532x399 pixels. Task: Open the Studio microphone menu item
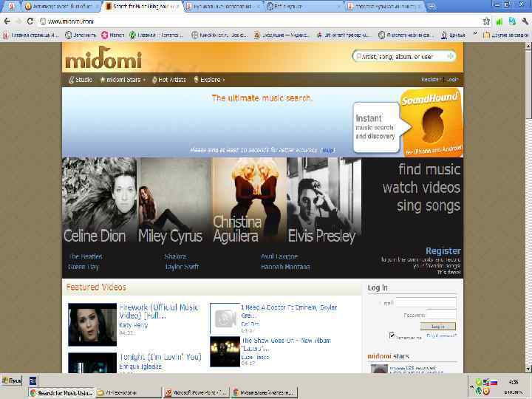pyautogui.click(x=81, y=80)
